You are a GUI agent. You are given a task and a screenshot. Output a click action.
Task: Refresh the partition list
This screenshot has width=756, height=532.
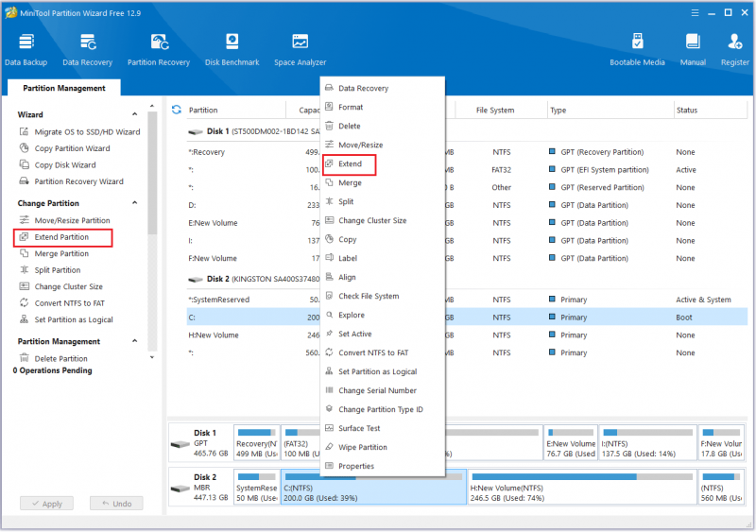click(177, 110)
